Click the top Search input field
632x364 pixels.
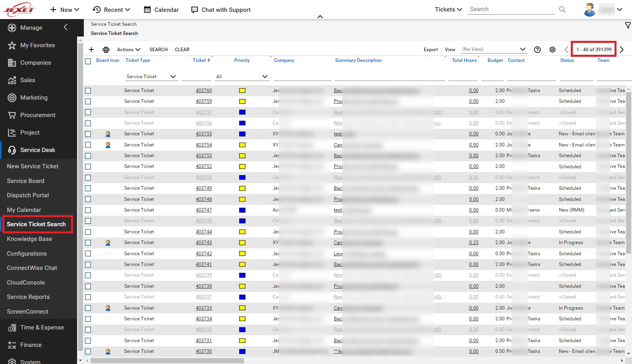tap(510, 10)
